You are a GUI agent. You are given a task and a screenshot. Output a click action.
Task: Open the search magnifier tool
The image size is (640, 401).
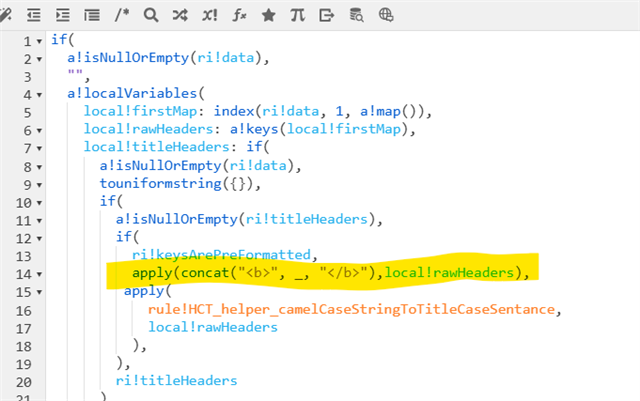(151, 15)
